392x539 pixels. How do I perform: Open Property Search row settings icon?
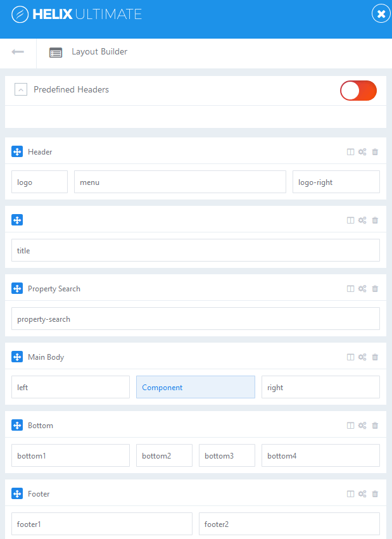click(x=362, y=289)
